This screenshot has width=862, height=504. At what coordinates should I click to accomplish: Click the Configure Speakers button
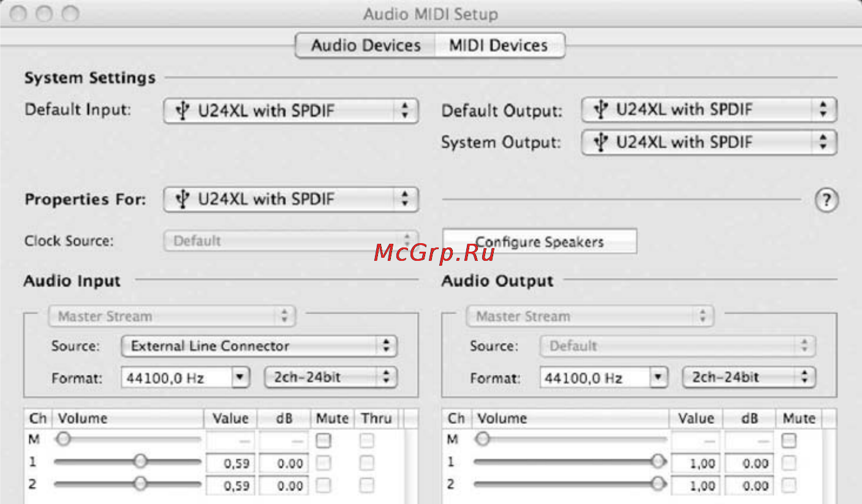click(540, 242)
